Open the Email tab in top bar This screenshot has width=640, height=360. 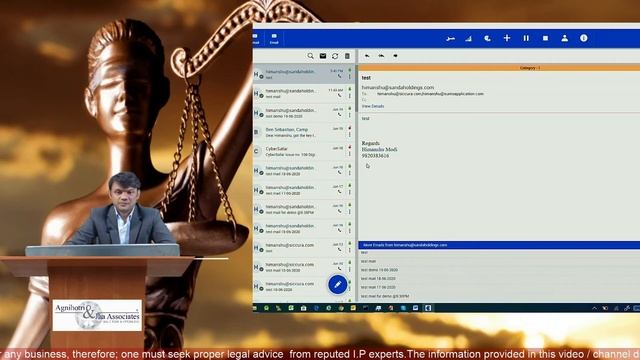pos(274,39)
